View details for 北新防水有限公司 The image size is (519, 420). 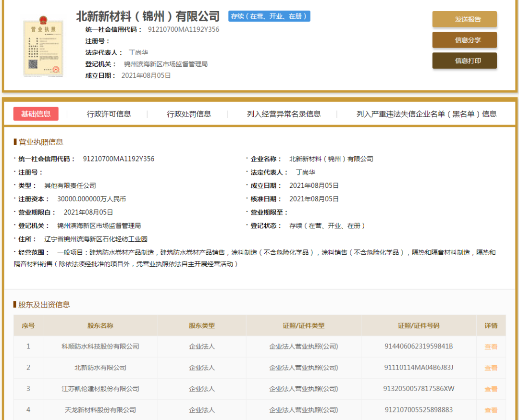(x=491, y=368)
